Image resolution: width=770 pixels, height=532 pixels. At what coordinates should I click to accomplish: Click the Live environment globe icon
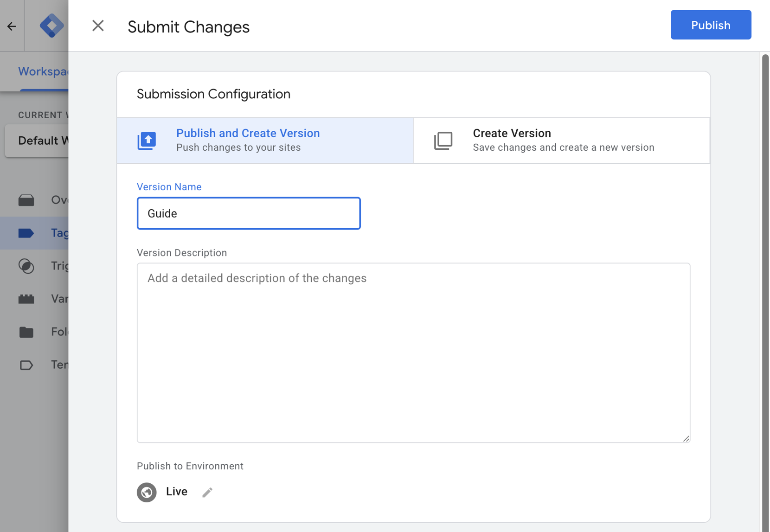coord(147,492)
